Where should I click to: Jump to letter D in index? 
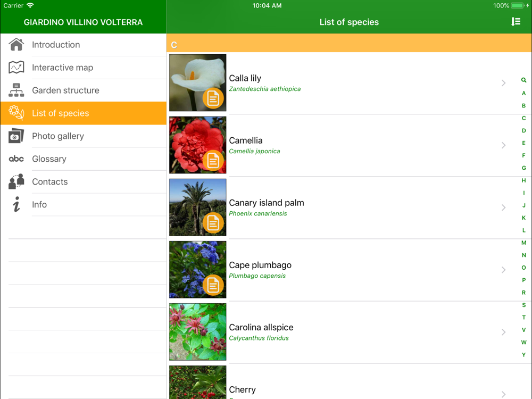524,131
